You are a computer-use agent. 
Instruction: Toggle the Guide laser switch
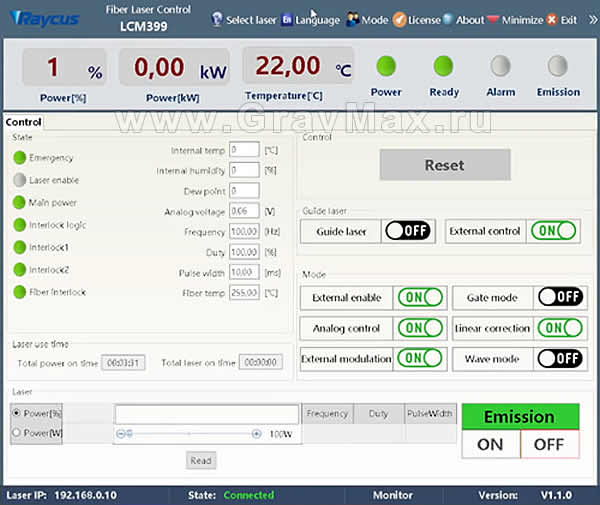coord(408,231)
